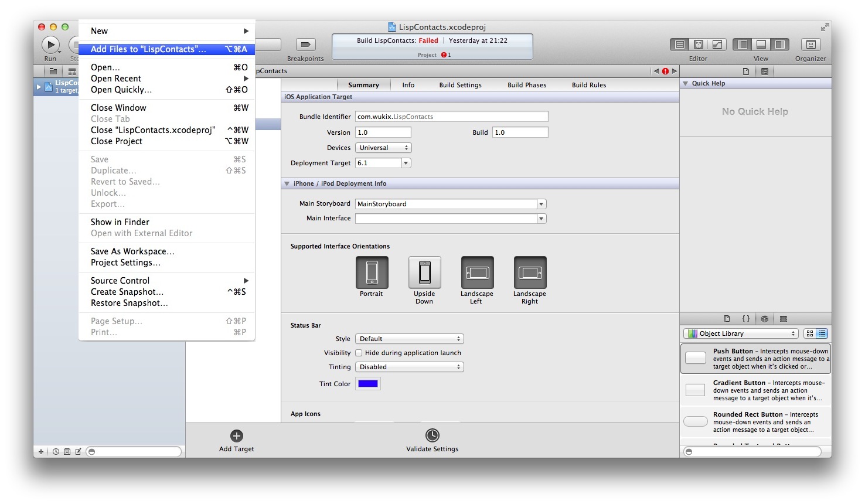Image resolution: width=865 pixels, height=504 pixels.
Task: Choose Close Project from the menu
Action: point(167,141)
